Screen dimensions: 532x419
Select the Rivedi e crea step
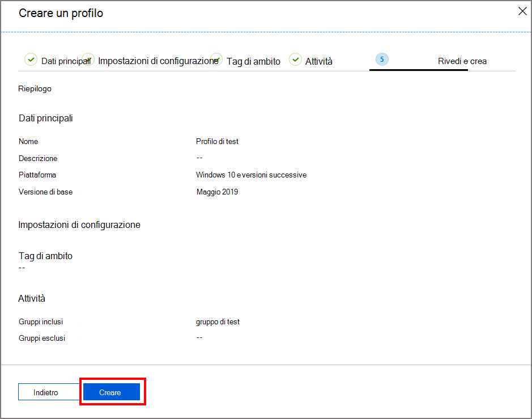coord(462,61)
